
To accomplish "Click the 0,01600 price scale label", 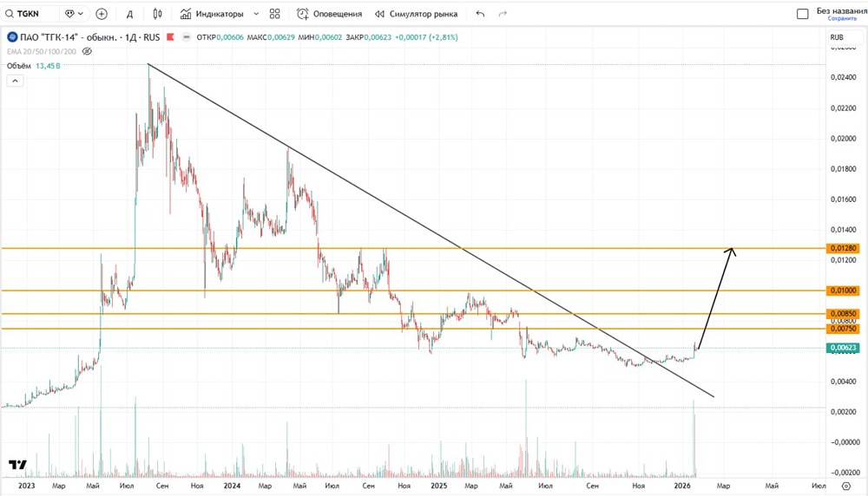I will click(843, 199).
